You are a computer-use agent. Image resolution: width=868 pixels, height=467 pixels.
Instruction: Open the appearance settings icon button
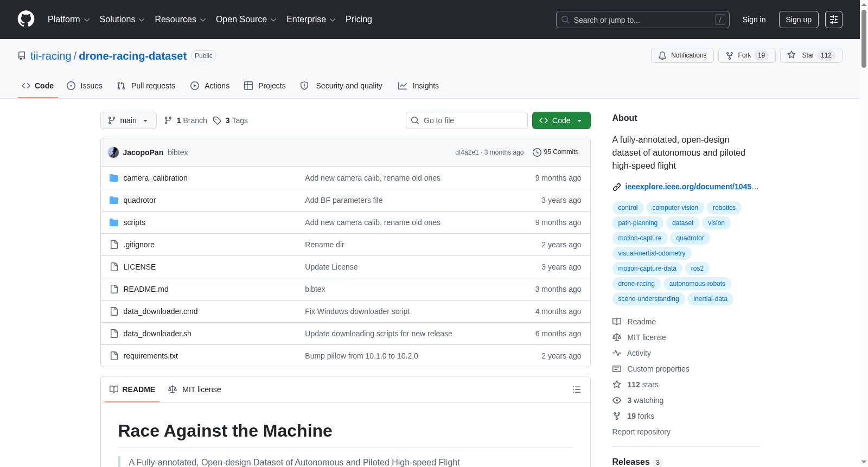coord(834,20)
